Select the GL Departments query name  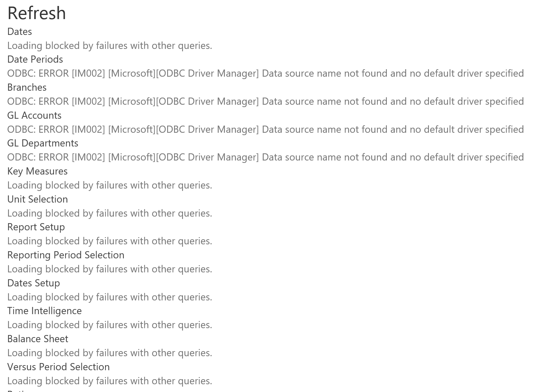point(43,143)
